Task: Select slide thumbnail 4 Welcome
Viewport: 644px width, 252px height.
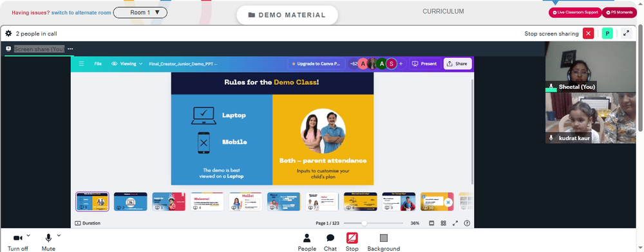Action: click(207, 202)
